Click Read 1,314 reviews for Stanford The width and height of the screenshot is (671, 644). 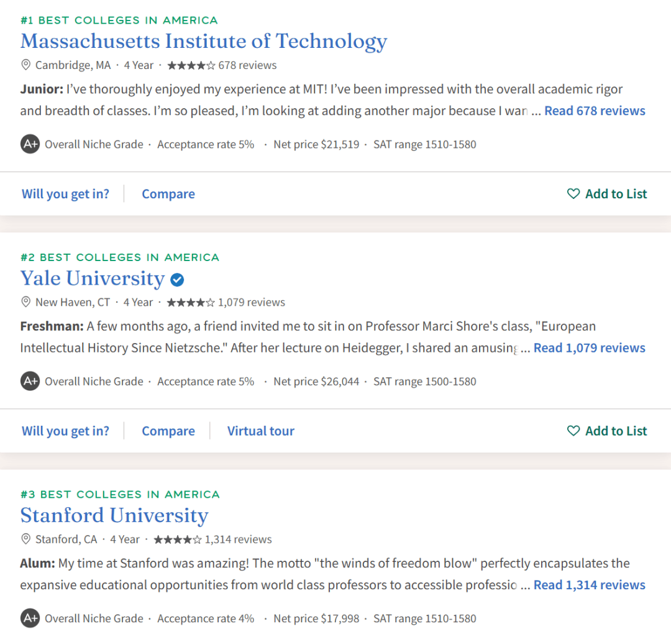click(x=589, y=585)
